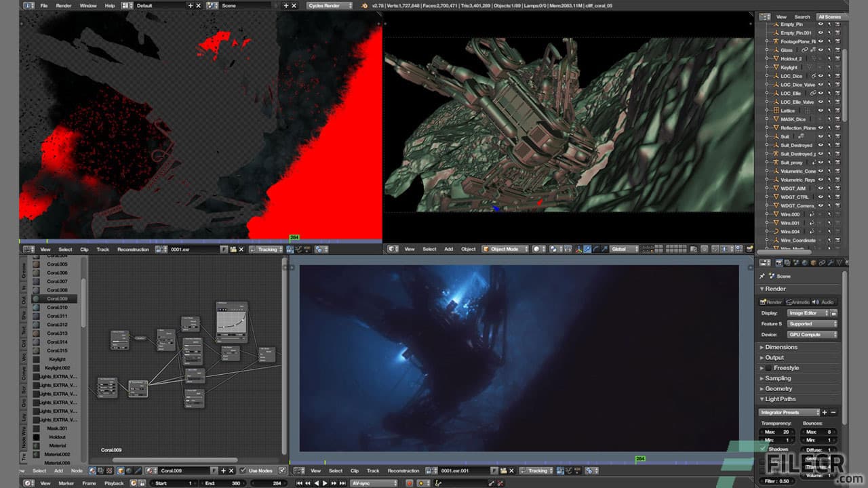Click the Scene properties icon in Properties header

click(795, 263)
